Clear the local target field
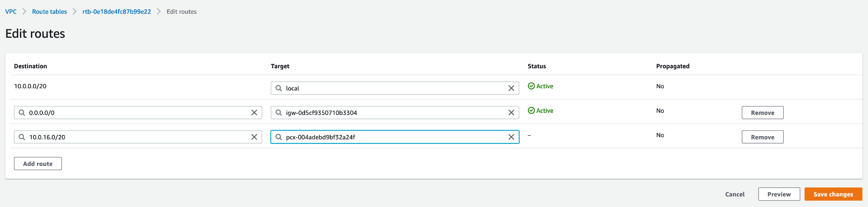 click(511, 88)
